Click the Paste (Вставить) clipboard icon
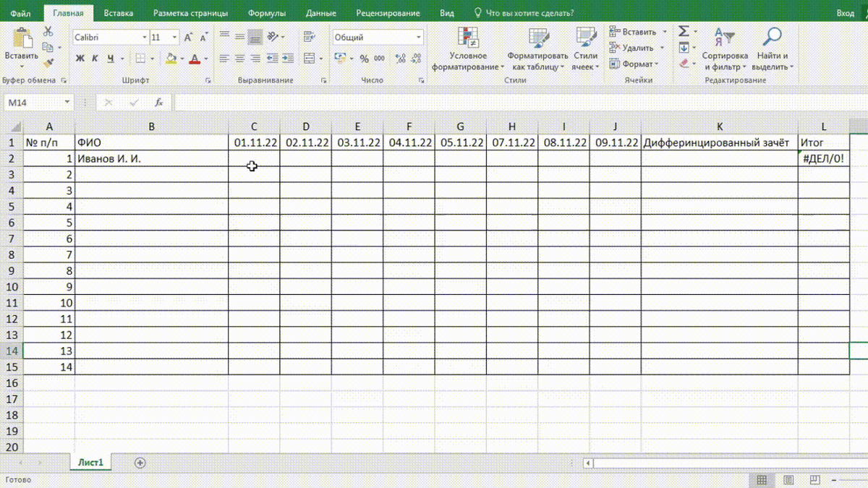The width and height of the screenshot is (868, 488). [22, 38]
